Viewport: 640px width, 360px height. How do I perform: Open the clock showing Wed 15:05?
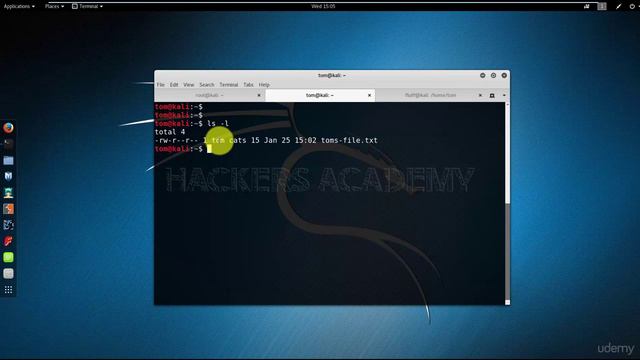323,6
